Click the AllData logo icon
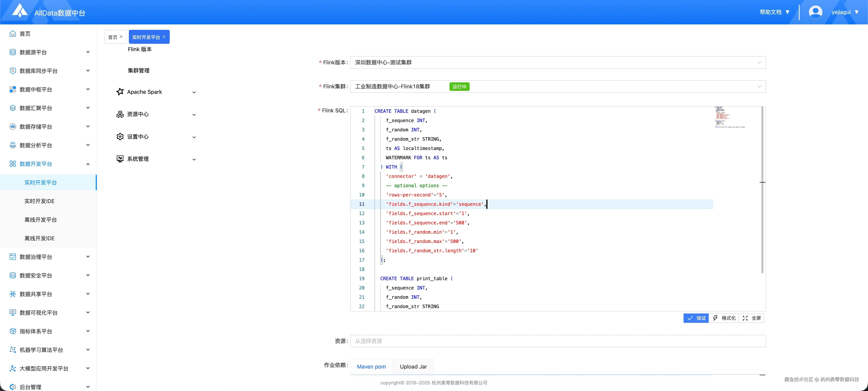This screenshot has width=868, height=391. click(x=20, y=11)
